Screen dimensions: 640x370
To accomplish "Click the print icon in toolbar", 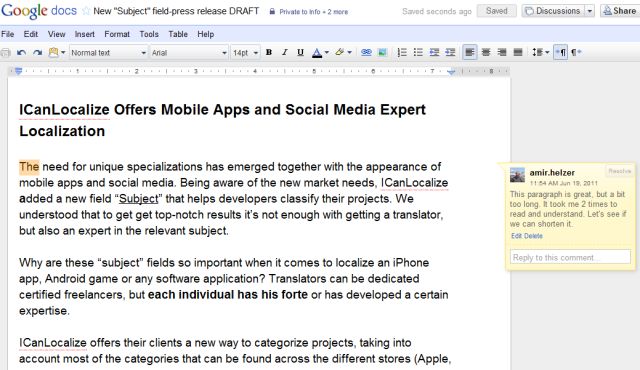I will point(5,53).
